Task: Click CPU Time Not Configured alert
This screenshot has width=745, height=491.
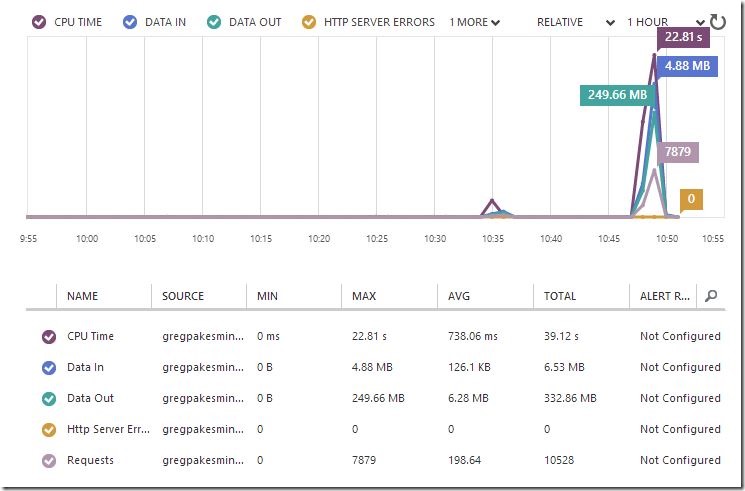Action: [x=680, y=336]
